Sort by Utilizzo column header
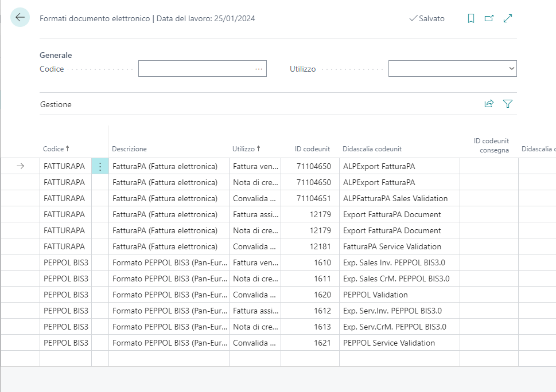 coord(246,149)
